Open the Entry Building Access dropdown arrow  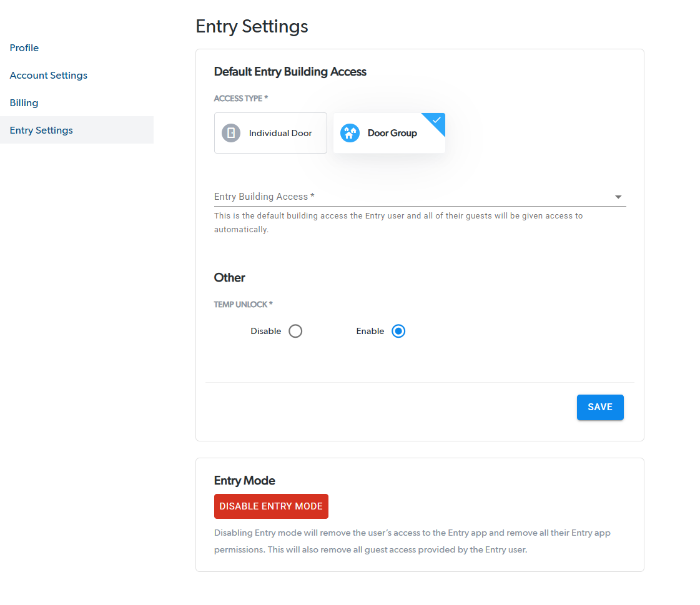click(x=618, y=197)
